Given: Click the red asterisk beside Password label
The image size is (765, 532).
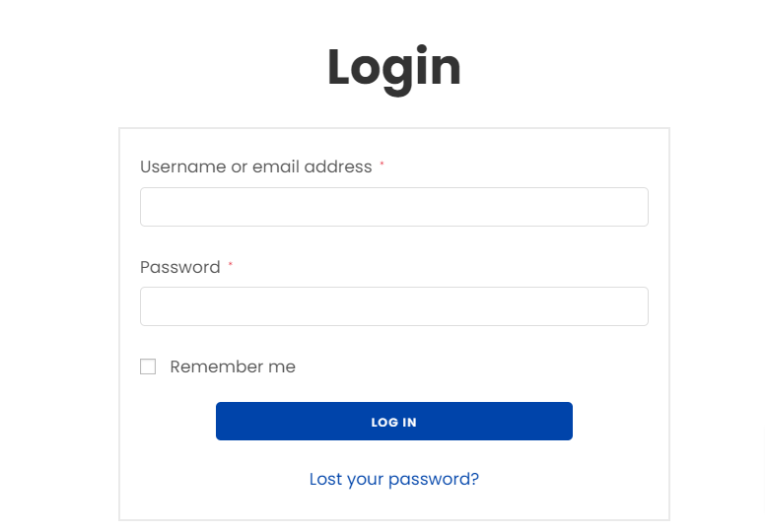Looking at the screenshot, I should click(x=231, y=265).
